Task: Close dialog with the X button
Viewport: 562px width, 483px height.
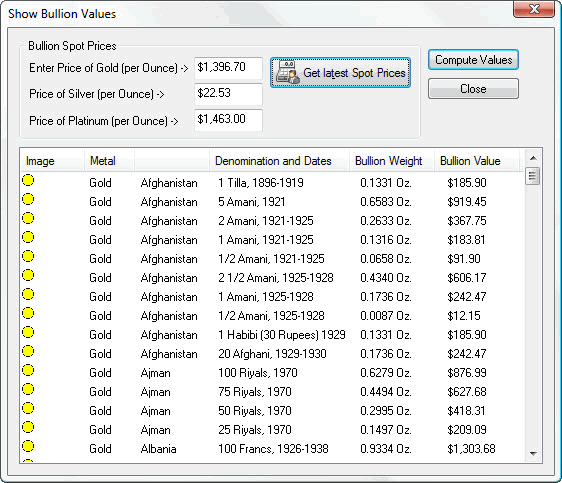Action: [534, 9]
